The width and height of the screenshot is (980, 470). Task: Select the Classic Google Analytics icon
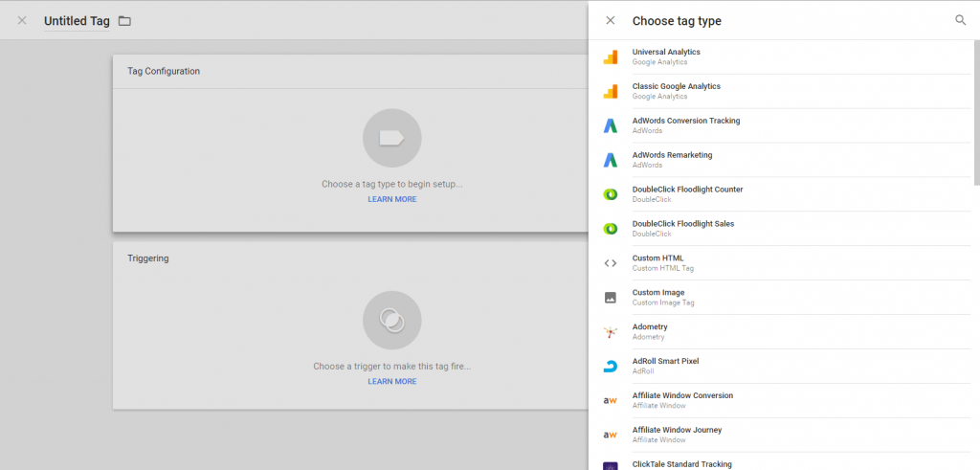click(610, 91)
